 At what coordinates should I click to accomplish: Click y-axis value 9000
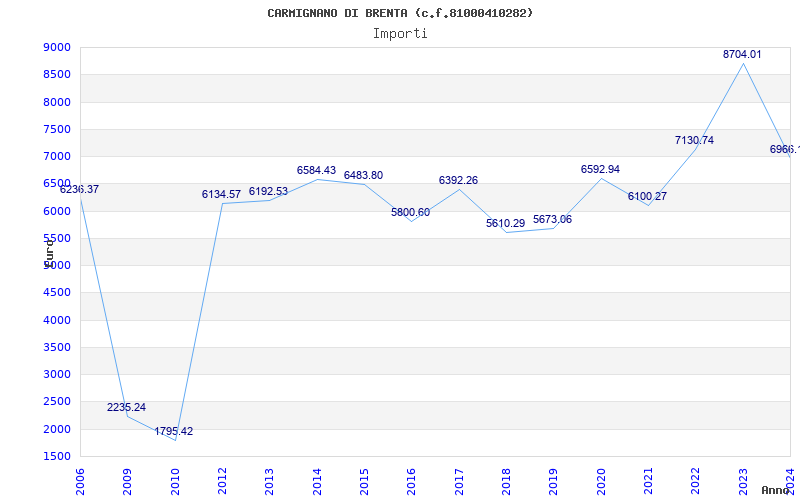(x=57, y=47)
